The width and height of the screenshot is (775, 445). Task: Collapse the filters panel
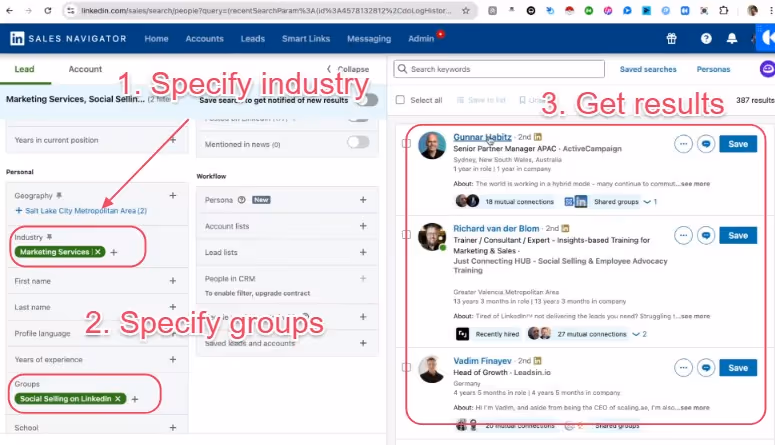click(348, 69)
